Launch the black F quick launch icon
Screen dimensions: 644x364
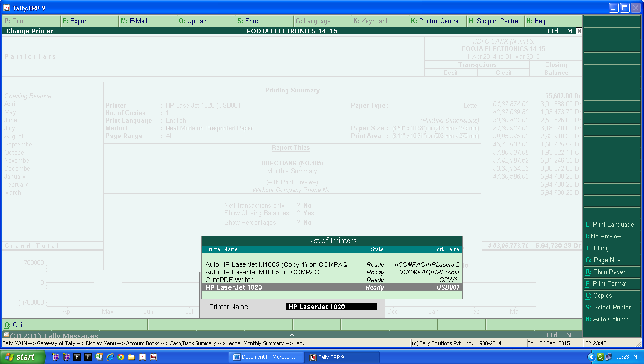pyautogui.click(x=77, y=357)
